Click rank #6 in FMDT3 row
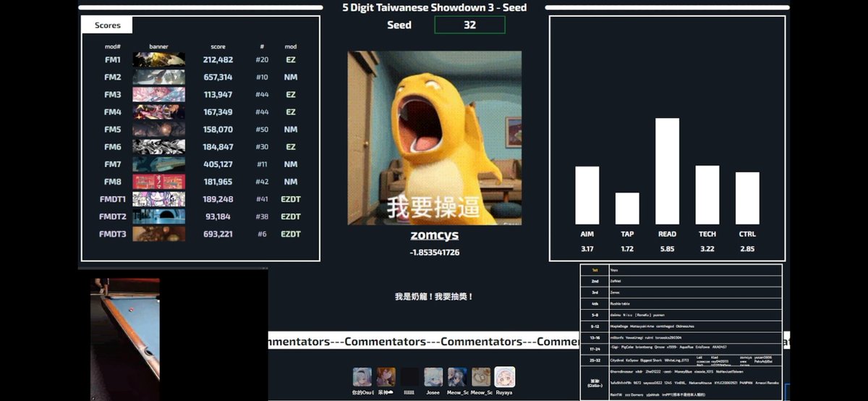 pos(262,234)
